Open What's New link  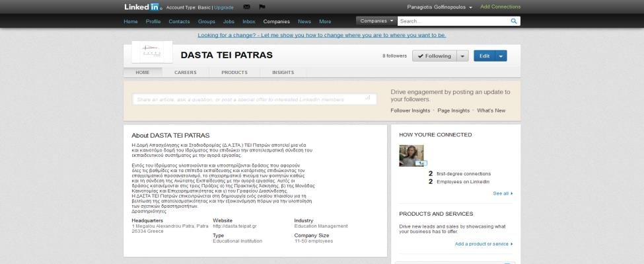pyautogui.click(x=491, y=110)
